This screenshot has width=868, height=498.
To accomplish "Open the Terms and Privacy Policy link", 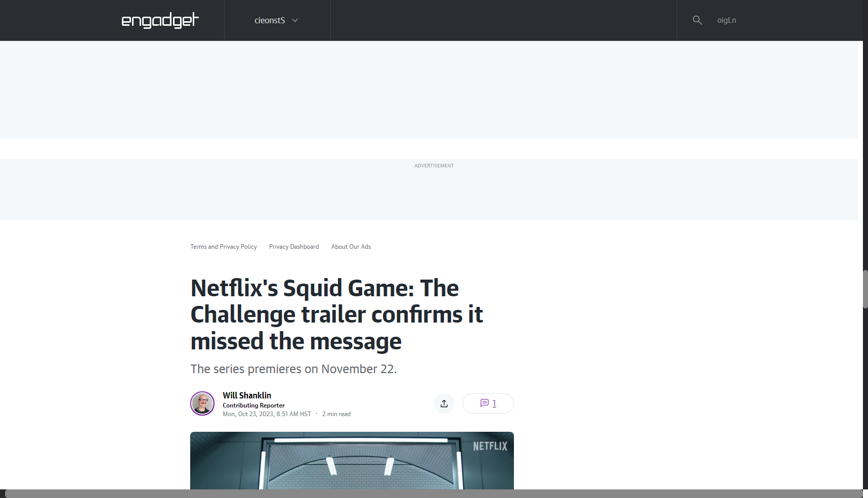I will click(x=224, y=247).
